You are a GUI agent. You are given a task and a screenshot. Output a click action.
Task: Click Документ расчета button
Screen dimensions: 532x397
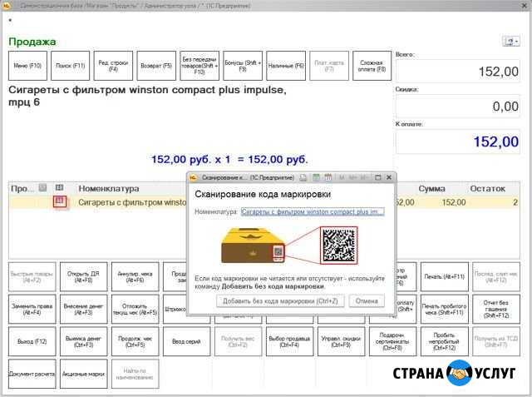click(x=32, y=374)
